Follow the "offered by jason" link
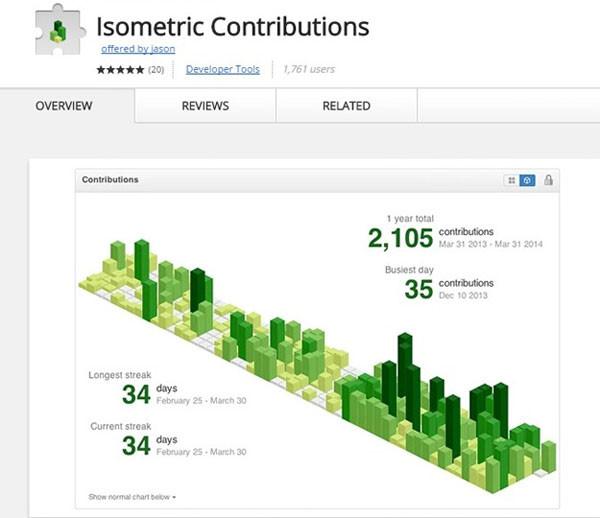The width and height of the screenshot is (600, 518). pyautogui.click(x=138, y=49)
